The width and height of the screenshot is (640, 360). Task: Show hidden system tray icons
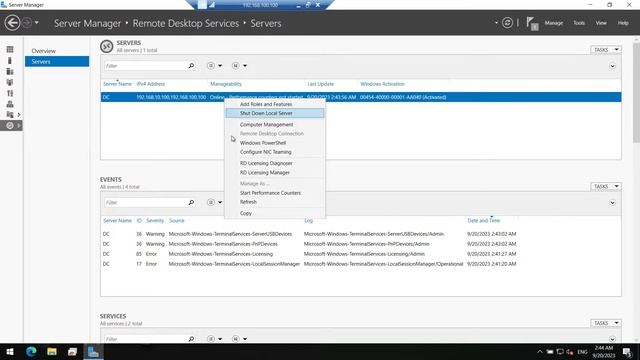click(x=540, y=352)
